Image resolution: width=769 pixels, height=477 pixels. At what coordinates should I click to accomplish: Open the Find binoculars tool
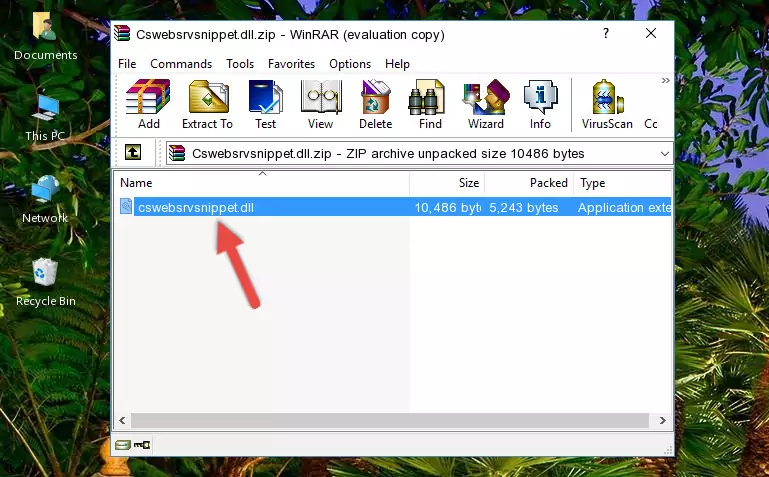pos(430,104)
